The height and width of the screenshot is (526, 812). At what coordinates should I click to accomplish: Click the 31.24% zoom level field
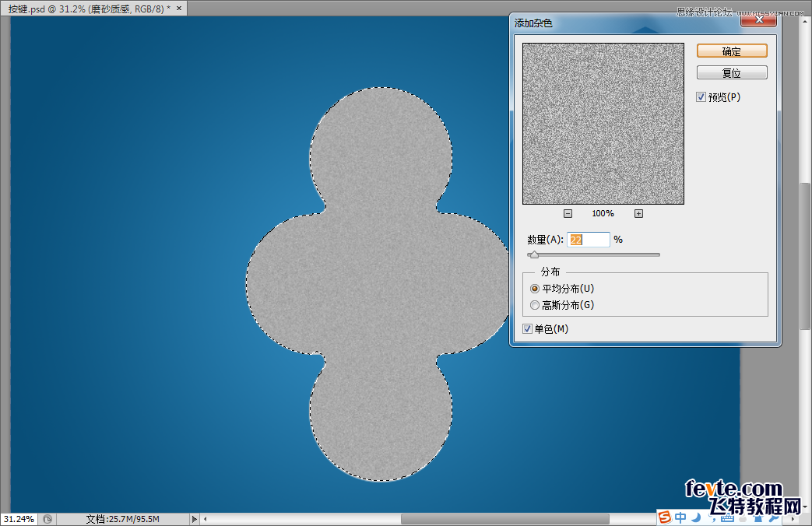coord(19,519)
